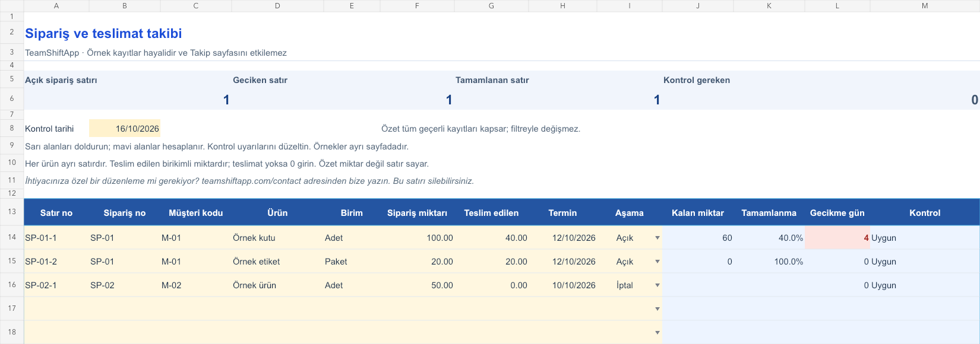Image resolution: width=980 pixels, height=344 pixels.
Task: Select the "Termin" header cell
Action: click(562, 213)
